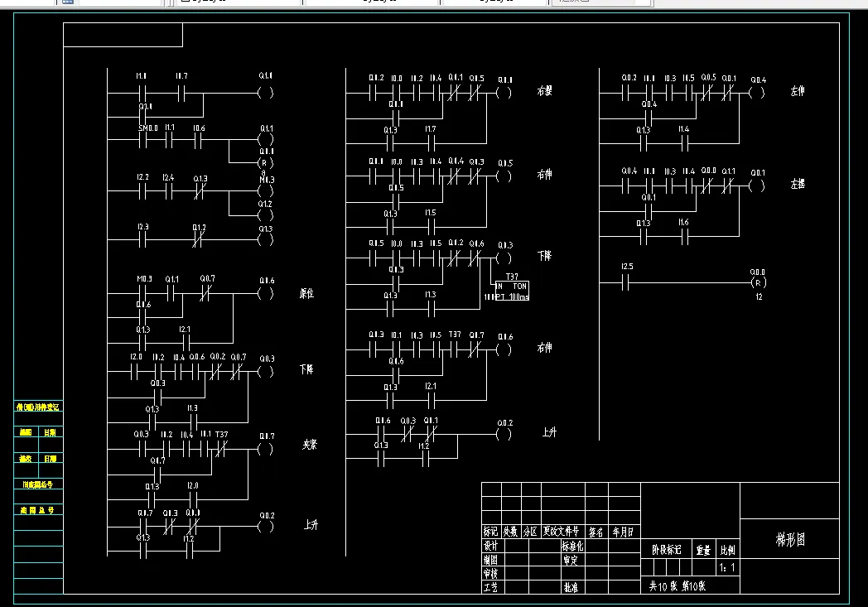Image resolution: width=868 pixels, height=607 pixels.
Task: Select the 旧底图总号 side label
Action: coord(37,484)
